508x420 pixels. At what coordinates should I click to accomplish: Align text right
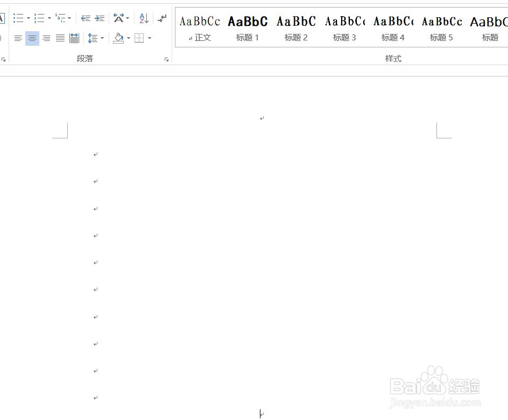(46, 38)
